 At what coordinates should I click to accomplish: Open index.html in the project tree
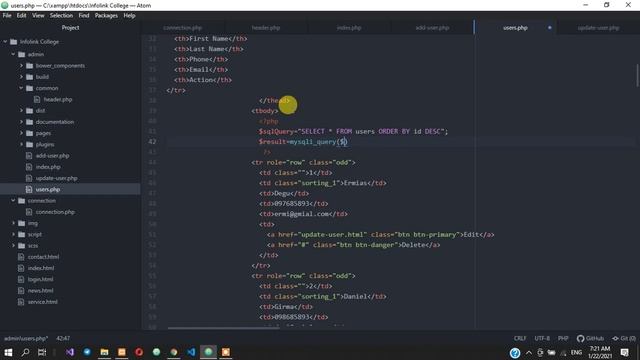(41, 268)
